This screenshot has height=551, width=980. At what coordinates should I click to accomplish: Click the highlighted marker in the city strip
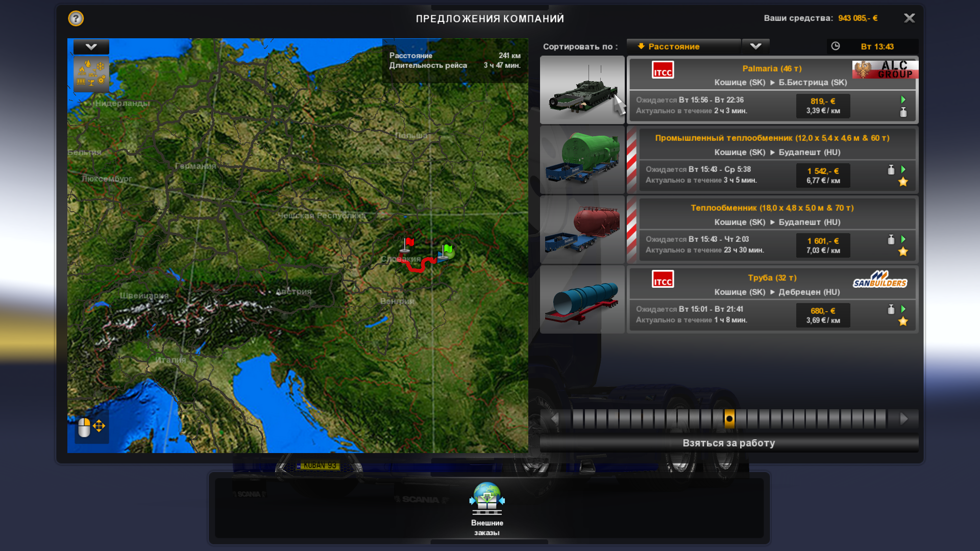(729, 419)
